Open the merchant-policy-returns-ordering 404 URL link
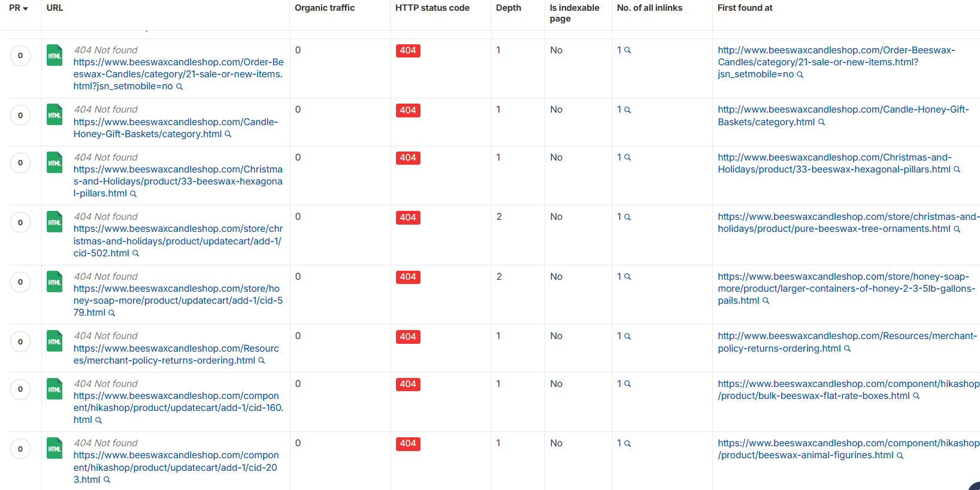Screen dimensions: 980x490 click(x=176, y=355)
